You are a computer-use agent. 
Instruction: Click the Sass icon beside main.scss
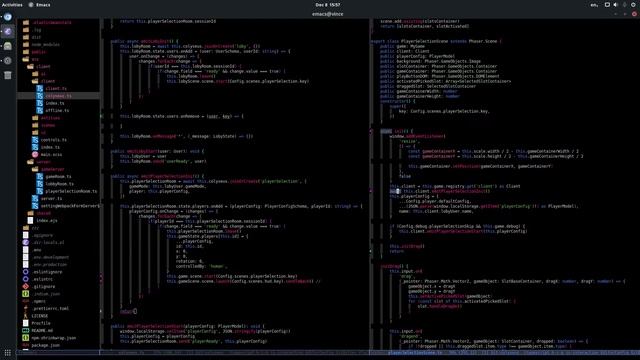pos(35,155)
